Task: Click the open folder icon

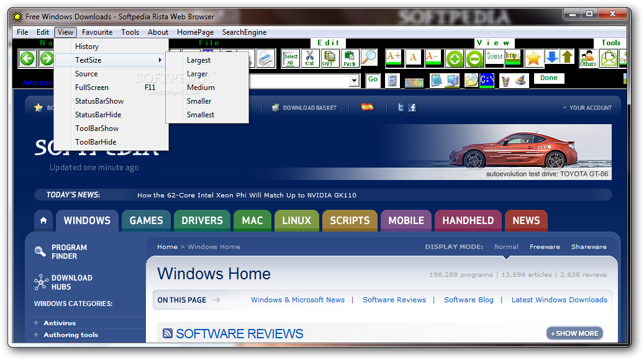Action: coord(471,81)
